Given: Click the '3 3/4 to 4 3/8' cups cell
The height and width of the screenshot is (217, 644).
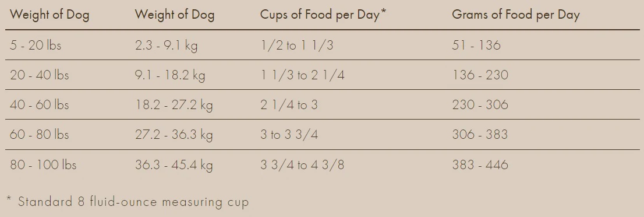Looking at the screenshot, I should pos(302,165).
